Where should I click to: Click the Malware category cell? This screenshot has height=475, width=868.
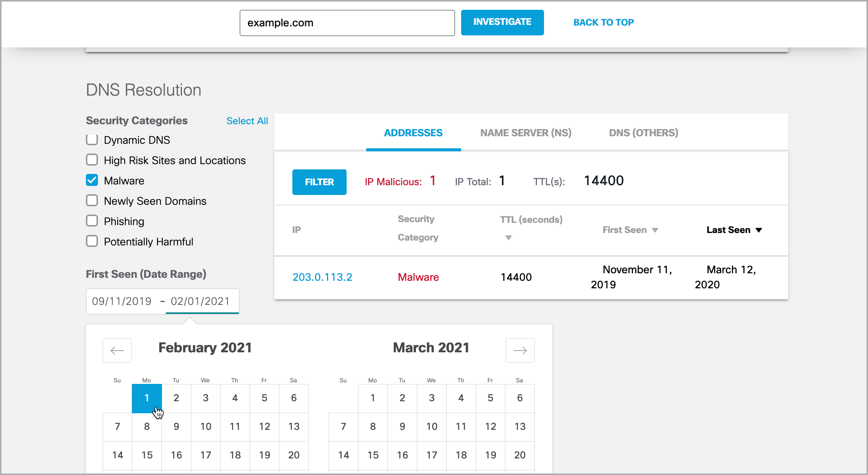pyautogui.click(x=418, y=277)
